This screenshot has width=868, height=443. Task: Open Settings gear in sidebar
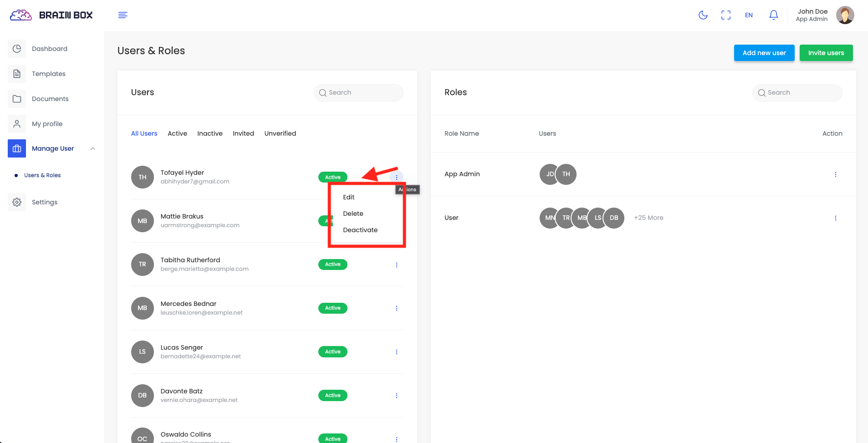click(x=17, y=202)
